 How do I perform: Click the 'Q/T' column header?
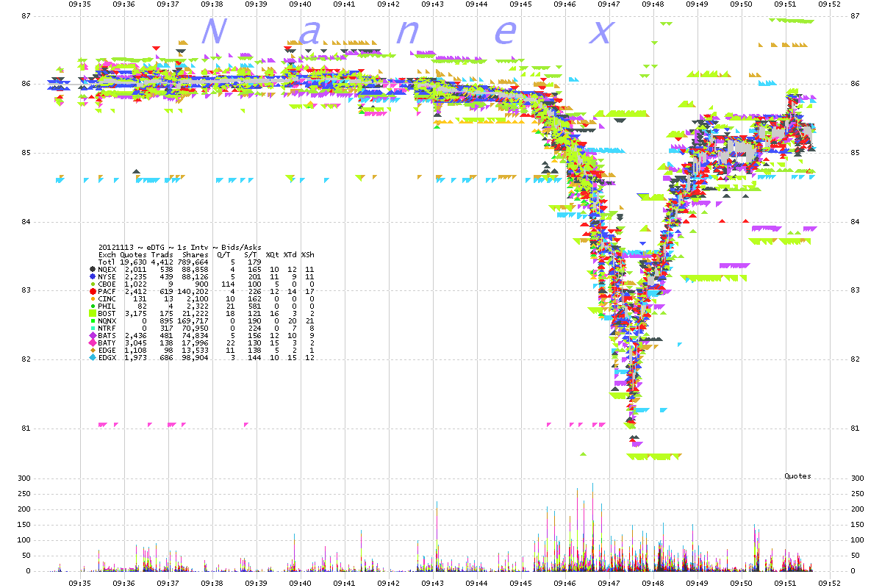223,255
